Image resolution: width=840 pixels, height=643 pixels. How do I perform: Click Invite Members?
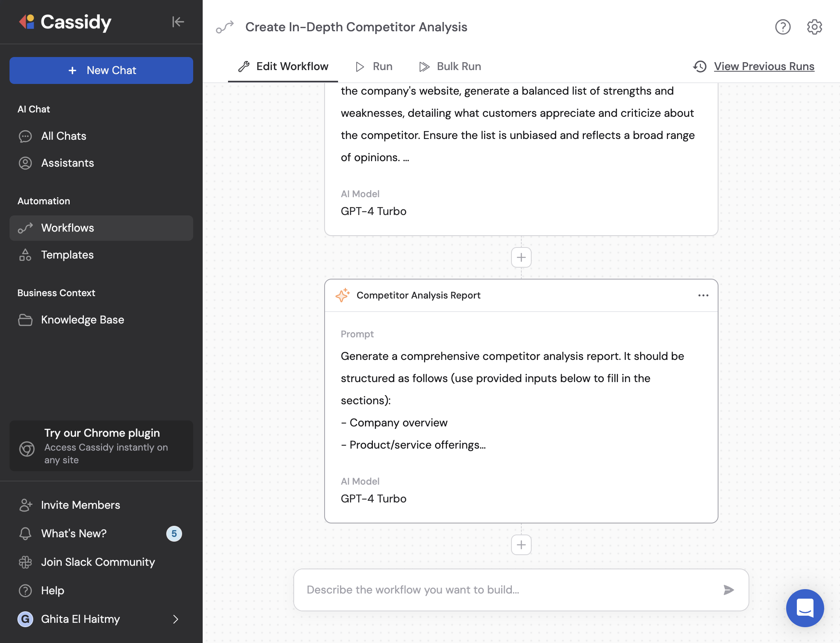[101, 505]
